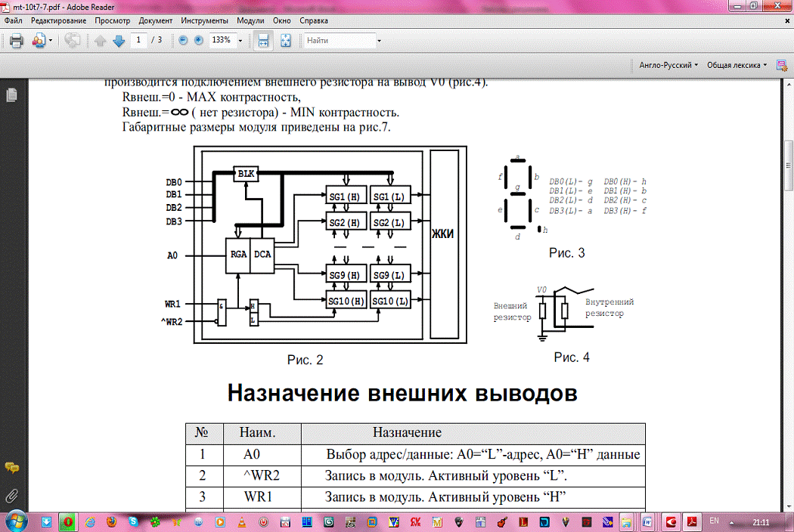This screenshot has width=794, height=532.
Task: Open the Attachments paperclip panel
Action: coord(11,496)
